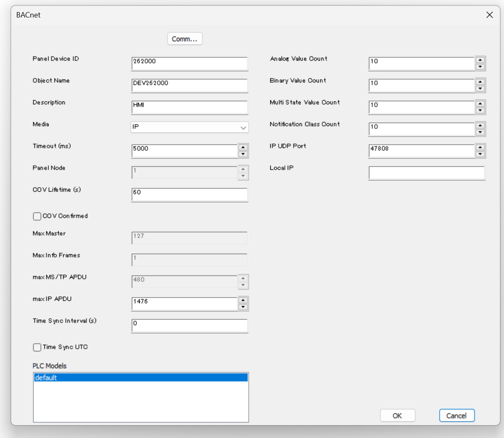Click the OK button

point(398,416)
